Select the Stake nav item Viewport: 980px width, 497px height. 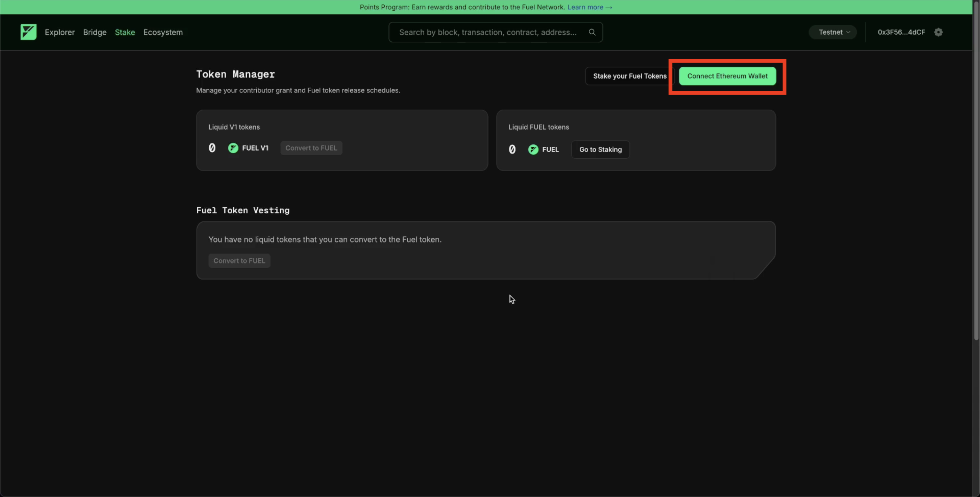pyautogui.click(x=125, y=32)
